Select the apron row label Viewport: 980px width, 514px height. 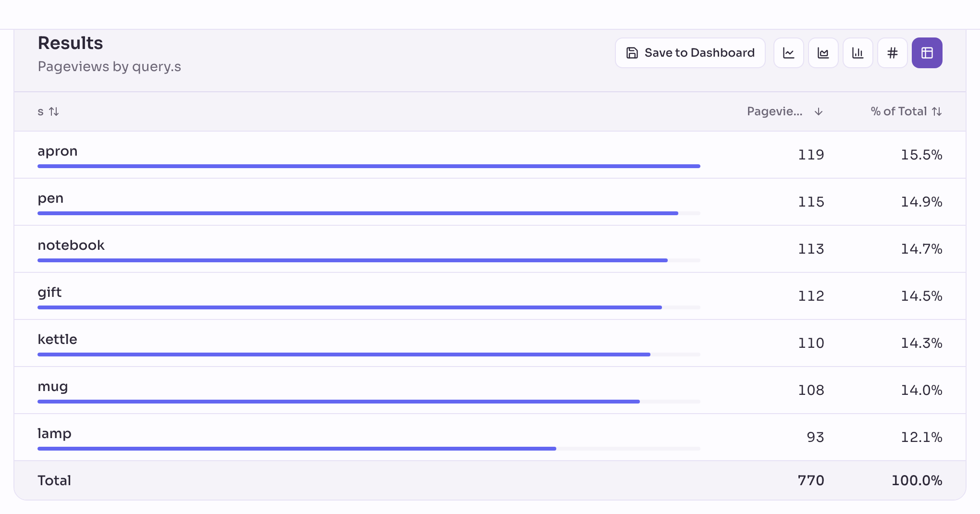(x=58, y=151)
